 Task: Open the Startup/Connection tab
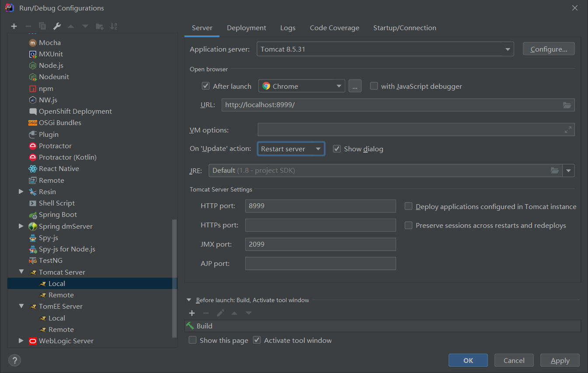(x=405, y=28)
